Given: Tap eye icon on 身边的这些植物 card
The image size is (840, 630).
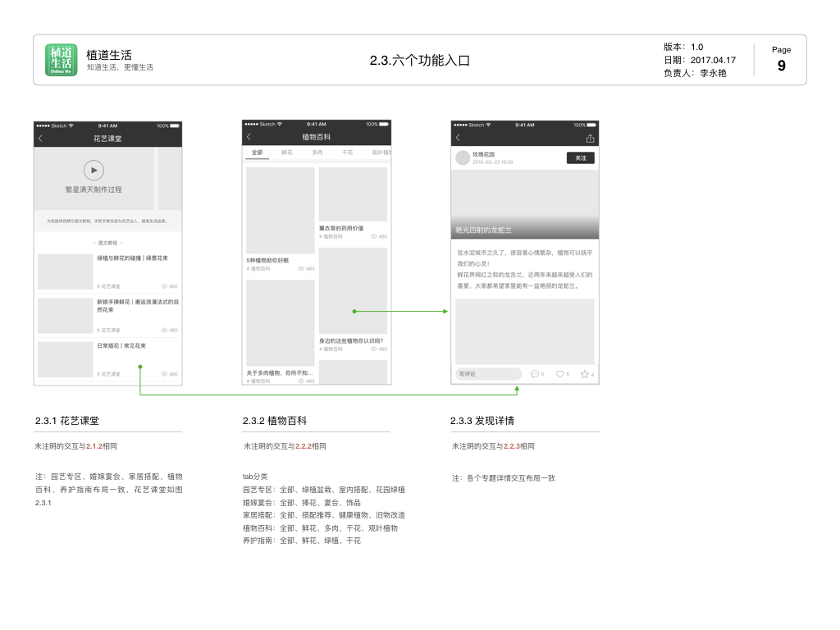Looking at the screenshot, I should (373, 349).
